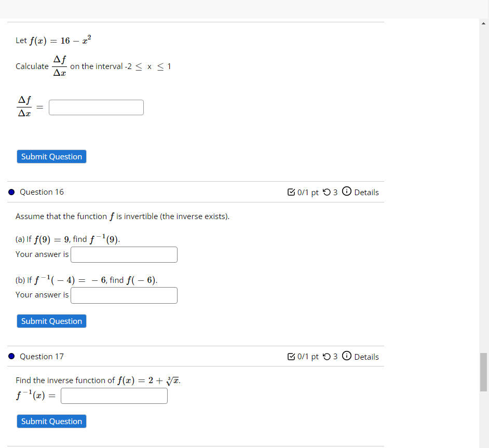This screenshot has width=489, height=448.
Task: Click the answer box for f(−6)
Action: pyautogui.click(x=124, y=295)
